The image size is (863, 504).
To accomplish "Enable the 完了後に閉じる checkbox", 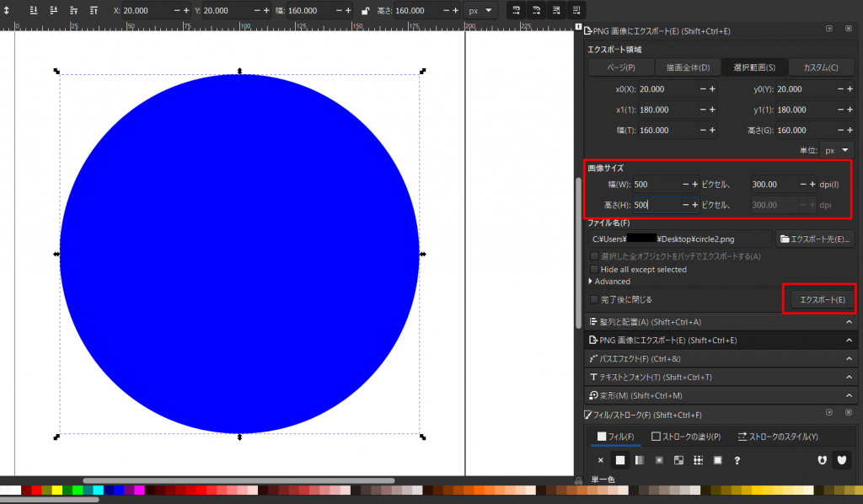I will (595, 299).
